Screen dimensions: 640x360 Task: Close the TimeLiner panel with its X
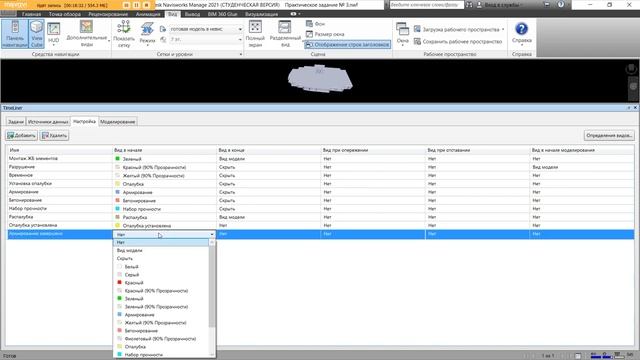click(635, 108)
